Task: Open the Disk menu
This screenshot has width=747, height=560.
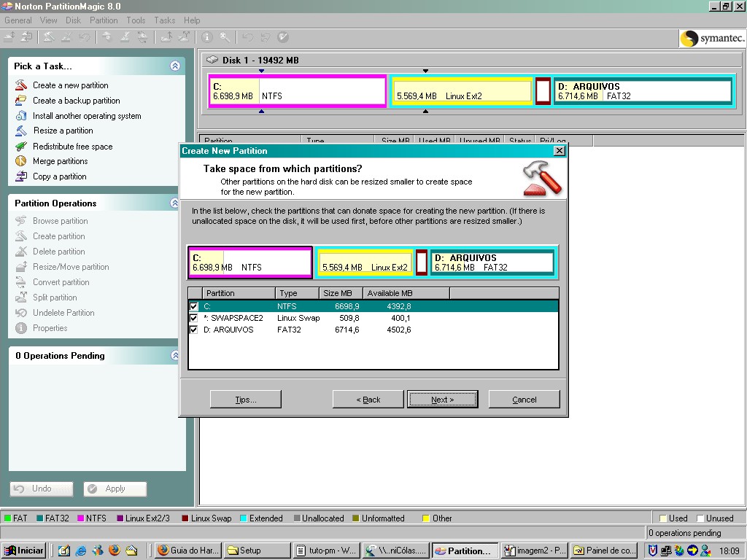Action: coord(74,20)
